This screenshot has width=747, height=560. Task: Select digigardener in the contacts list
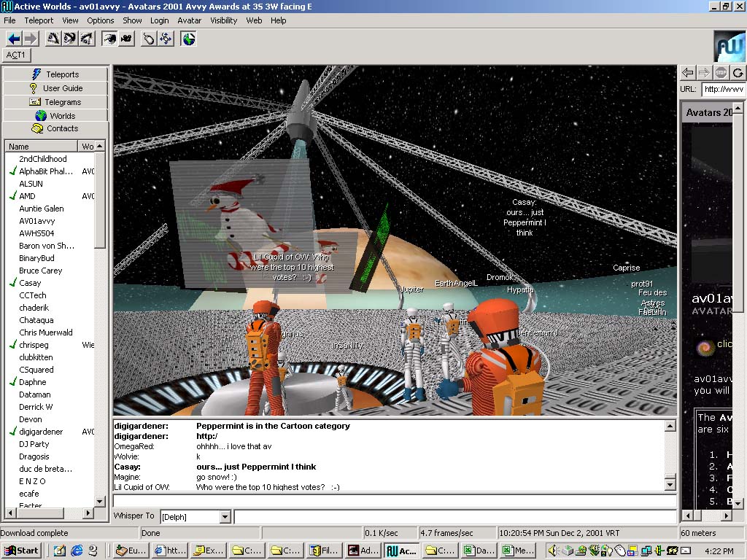[41, 432]
